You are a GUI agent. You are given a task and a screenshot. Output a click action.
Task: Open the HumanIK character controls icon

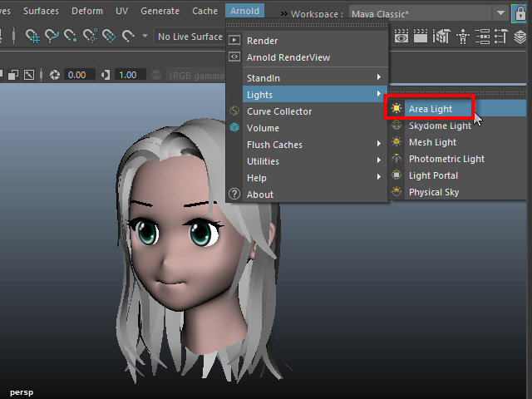tap(464, 37)
